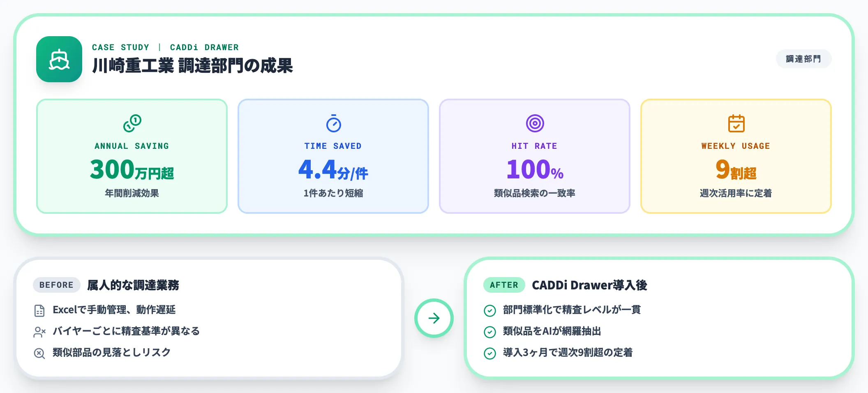Click the checkmark beside 部門標準化 item
868x393 pixels.
pyautogui.click(x=489, y=311)
